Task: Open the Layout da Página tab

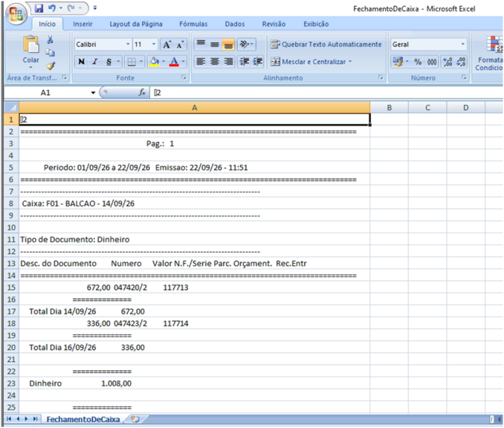Action: pos(136,24)
